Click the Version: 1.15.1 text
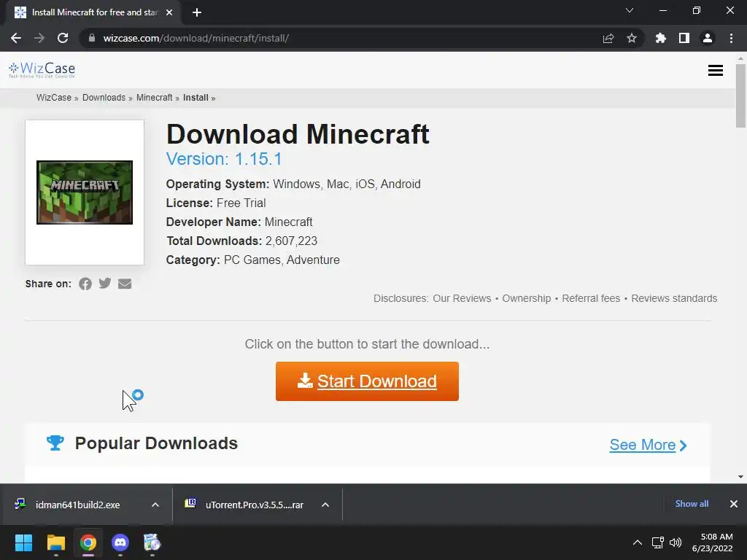 pos(224,158)
